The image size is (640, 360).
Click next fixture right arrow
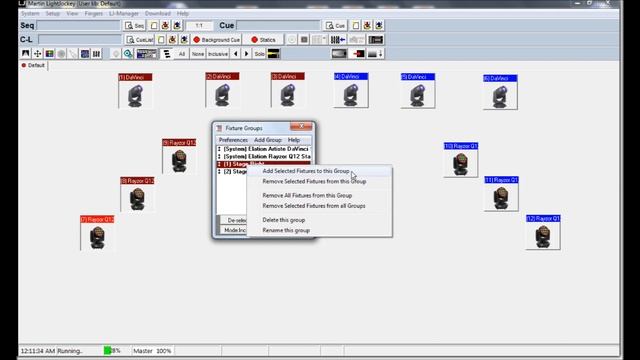point(246,54)
